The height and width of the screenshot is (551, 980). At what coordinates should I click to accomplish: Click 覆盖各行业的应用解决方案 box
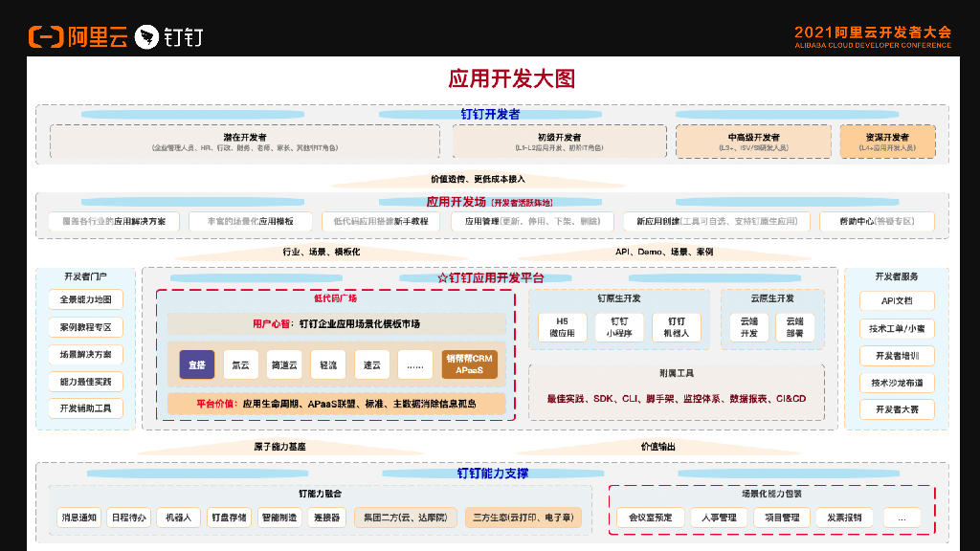tap(114, 221)
